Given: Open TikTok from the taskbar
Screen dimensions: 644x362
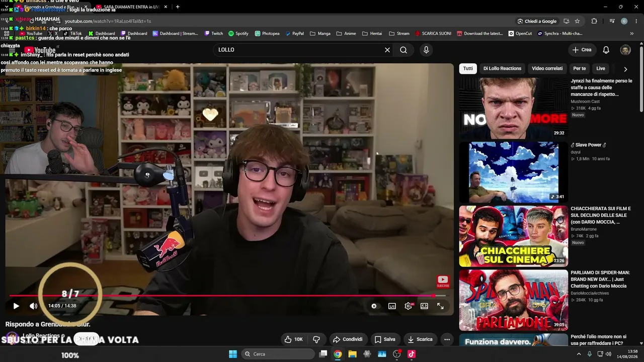Looking at the screenshot, I should (x=412, y=354).
